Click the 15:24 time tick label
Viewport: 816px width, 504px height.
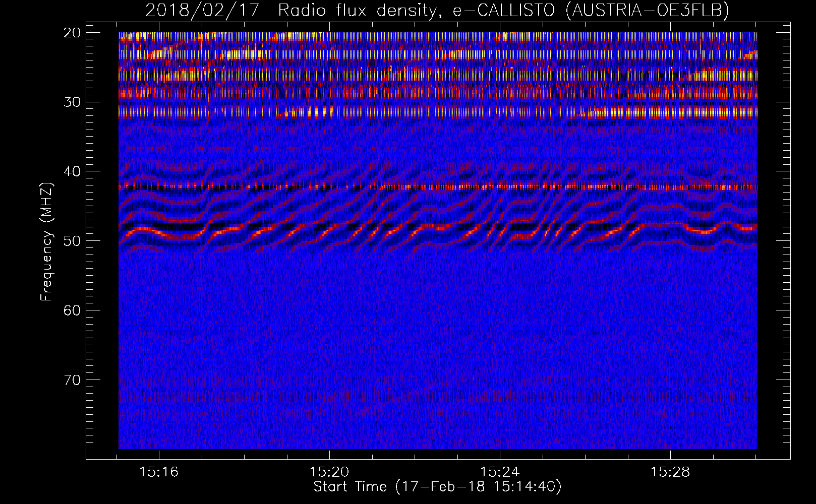pos(500,472)
